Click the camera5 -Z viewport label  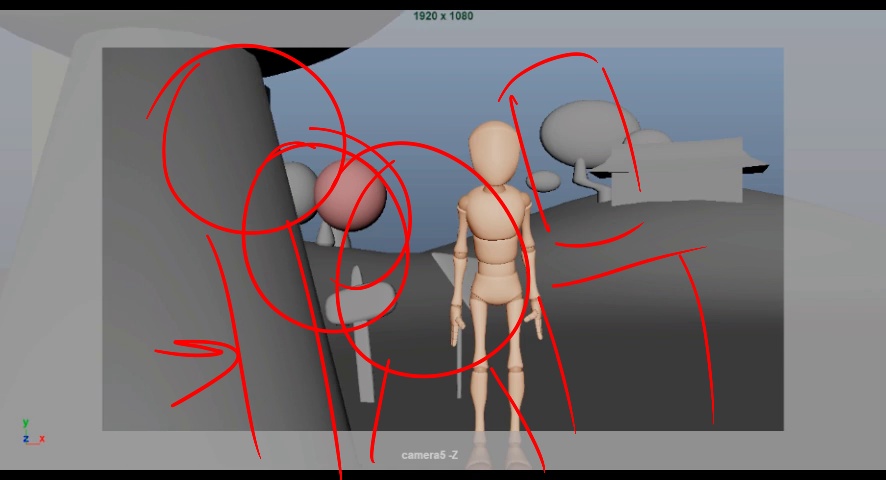click(429, 455)
